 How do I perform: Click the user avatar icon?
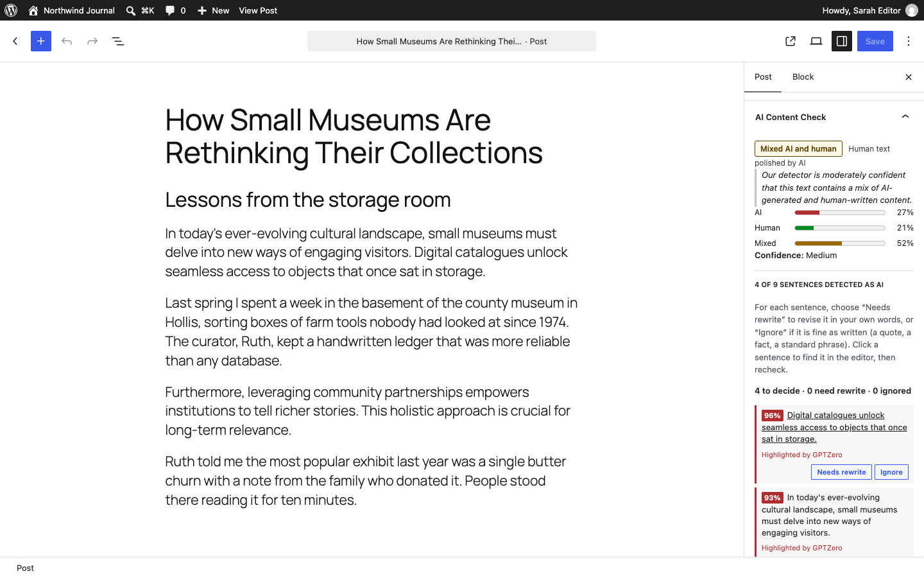coord(912,10)
